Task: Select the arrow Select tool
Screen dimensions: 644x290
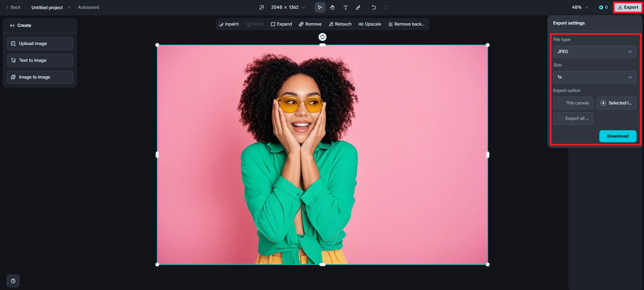Action: (320, 8)
